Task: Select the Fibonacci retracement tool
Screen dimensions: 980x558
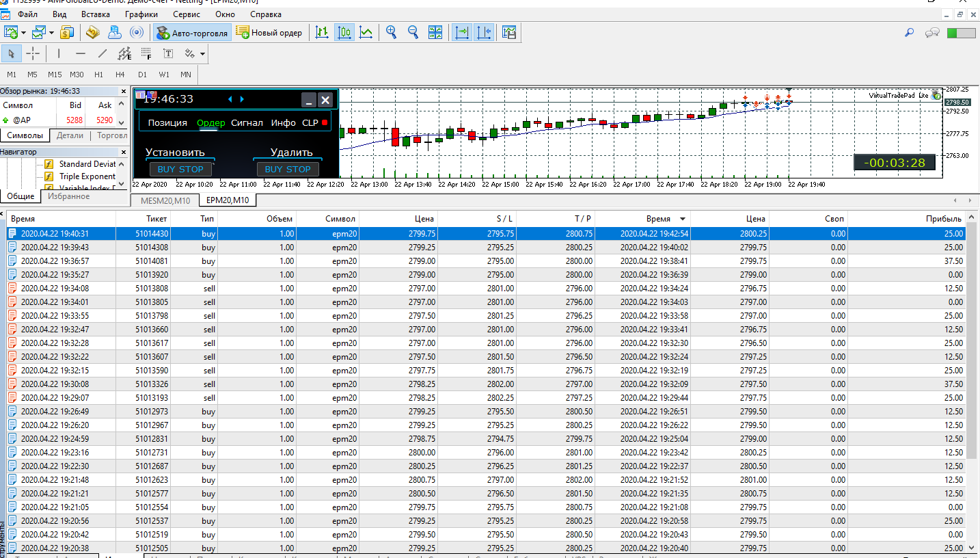Action: click(x=146, y=53)
